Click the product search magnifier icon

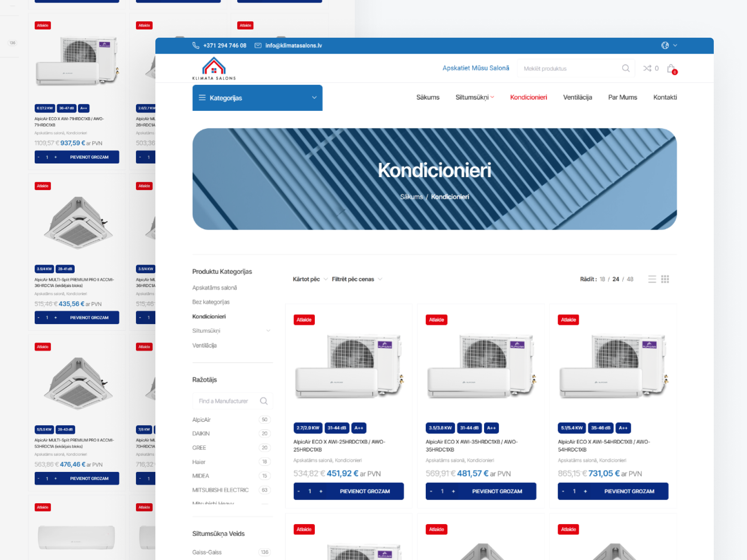coord(626,68)
